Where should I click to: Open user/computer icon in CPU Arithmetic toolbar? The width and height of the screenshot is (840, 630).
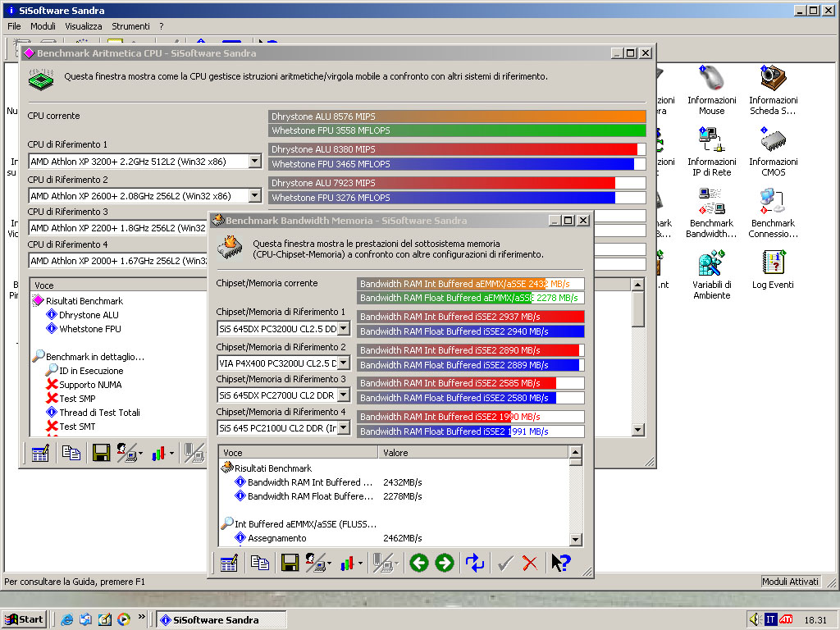[x=127, y=454]
